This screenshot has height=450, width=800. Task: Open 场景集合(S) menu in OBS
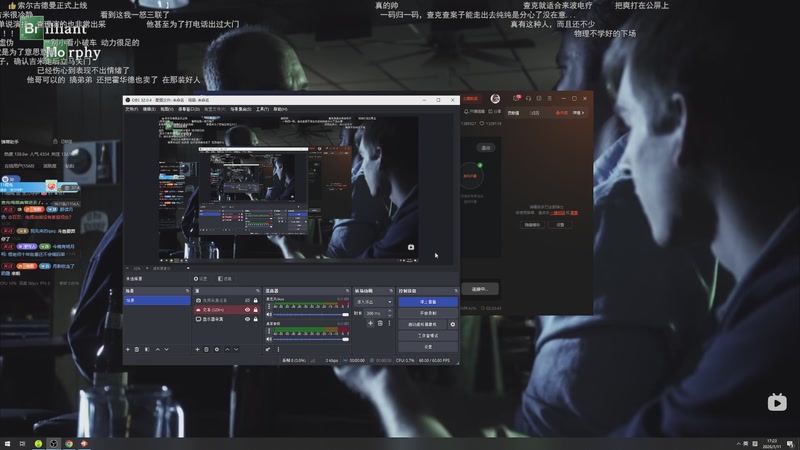(241, 109)
